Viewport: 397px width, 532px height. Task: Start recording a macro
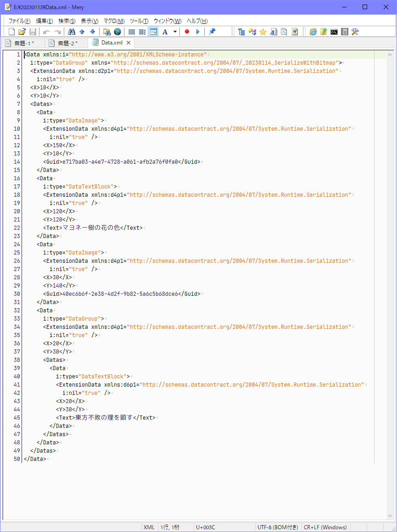click(x=187, y=31)
